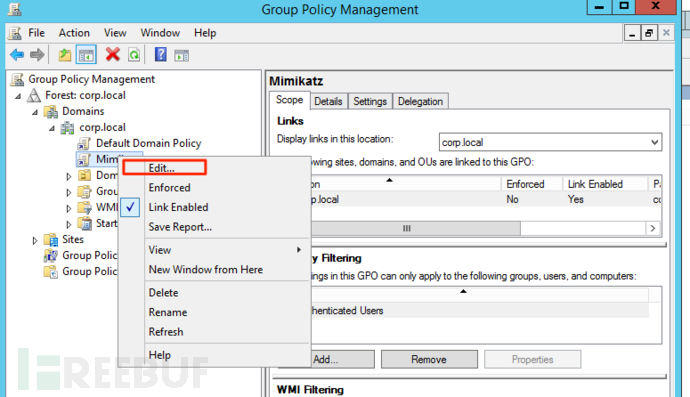The width and height of the screenshot is (690, 397).
Task: Click the 'No' Enforced cell value
Action: [512, 199]
